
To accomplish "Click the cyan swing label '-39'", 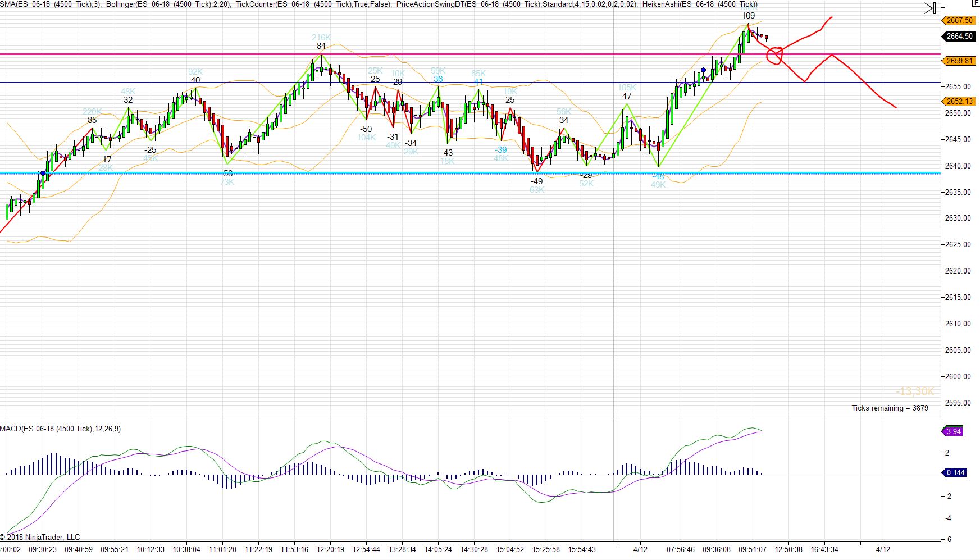I will coord(500,150).
